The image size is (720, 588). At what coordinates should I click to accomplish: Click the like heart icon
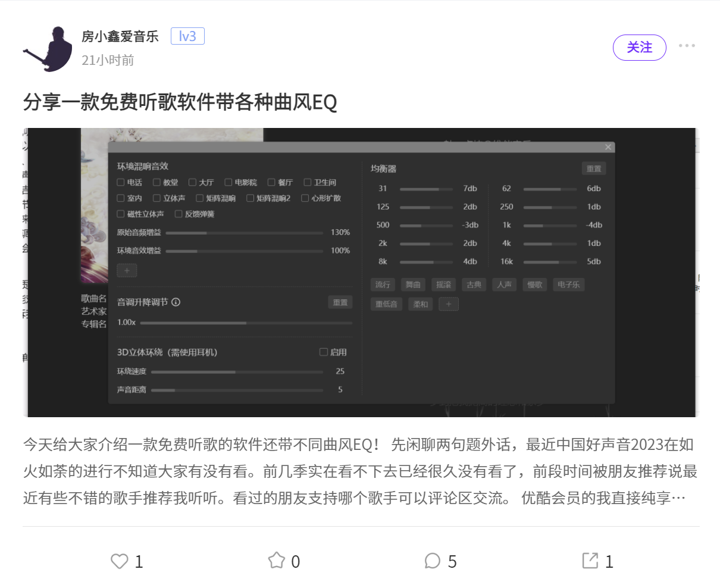pyautogui.click(x=120, y=561)
